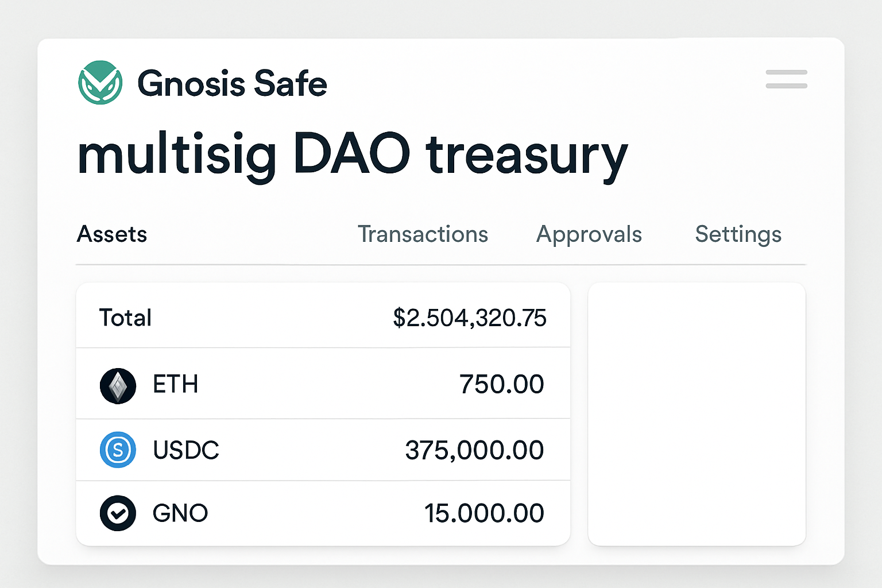Open the GNO asset row

322,512
